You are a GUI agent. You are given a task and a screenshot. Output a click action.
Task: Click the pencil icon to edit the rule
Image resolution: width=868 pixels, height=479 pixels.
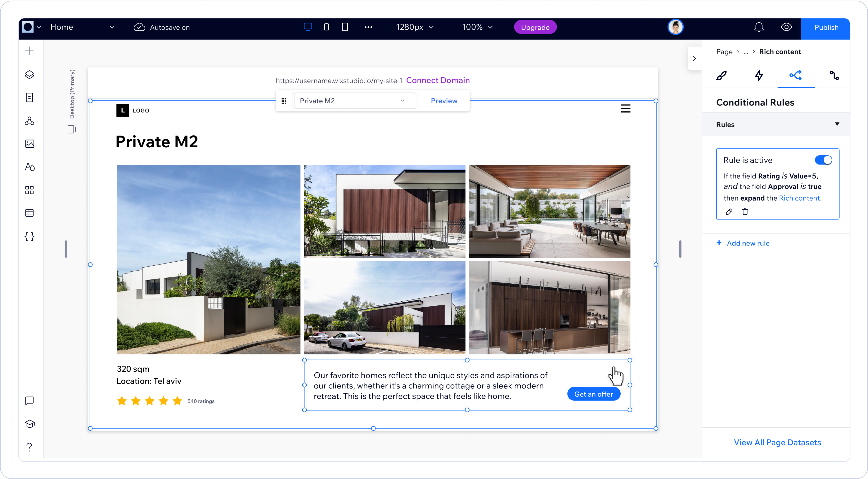[729, 211]
